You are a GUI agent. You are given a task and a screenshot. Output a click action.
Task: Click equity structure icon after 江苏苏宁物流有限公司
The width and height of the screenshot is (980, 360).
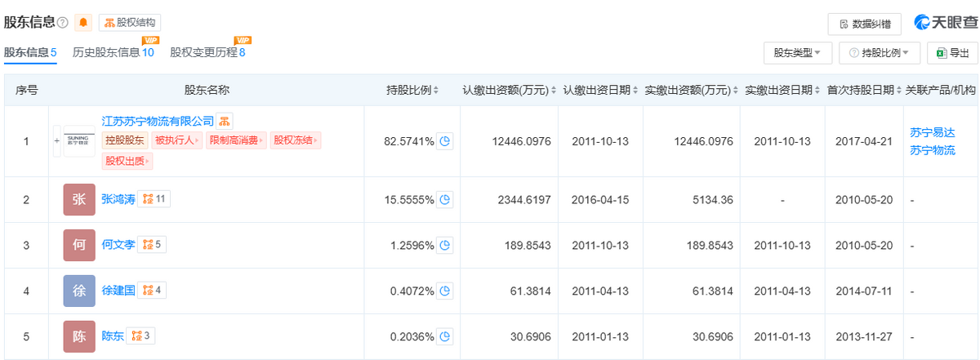coord(225,121)
